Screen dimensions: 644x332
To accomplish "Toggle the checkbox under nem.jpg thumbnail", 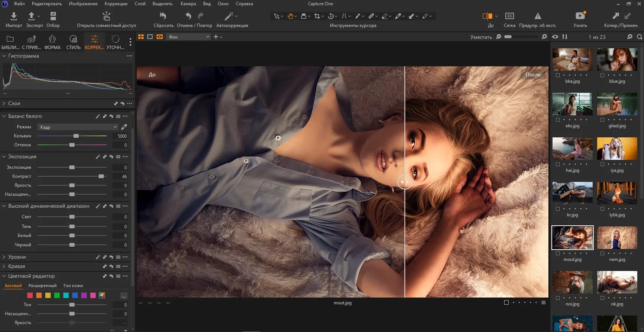I will pos(602,253).
